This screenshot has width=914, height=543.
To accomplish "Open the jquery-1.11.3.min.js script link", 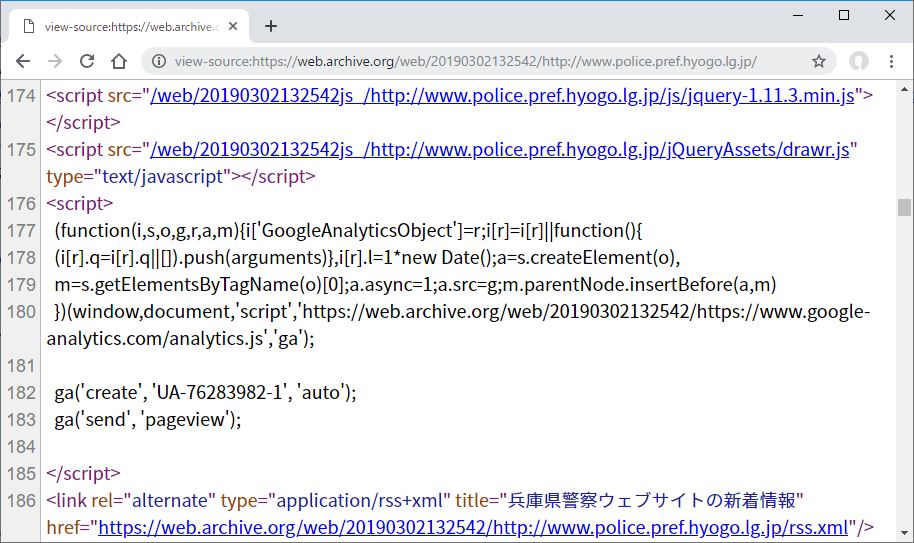I will [x=502, y=96].
